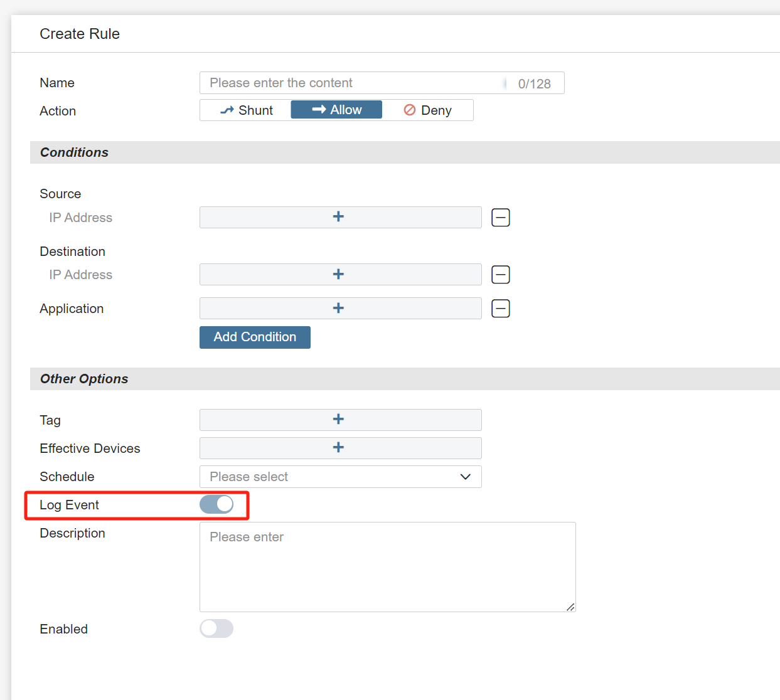The image size is (780, 700).
Task: Click the Add Condition button
Action: [x=255, y=337]
